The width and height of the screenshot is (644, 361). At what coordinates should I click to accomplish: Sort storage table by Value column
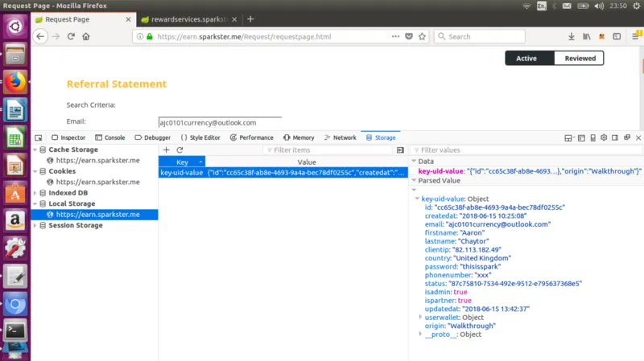307,162
